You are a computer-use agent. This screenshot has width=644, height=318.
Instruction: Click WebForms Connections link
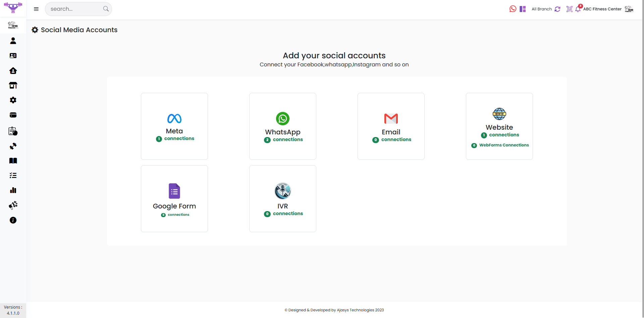pyautogui.click(x=500, y=145)
